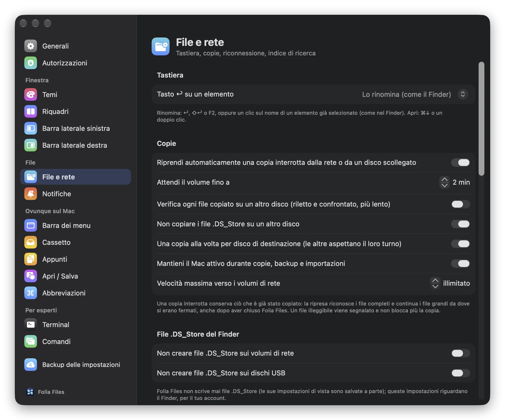
Task: Open the Tasto su un elemento dropdown
Action: [463, 94]
